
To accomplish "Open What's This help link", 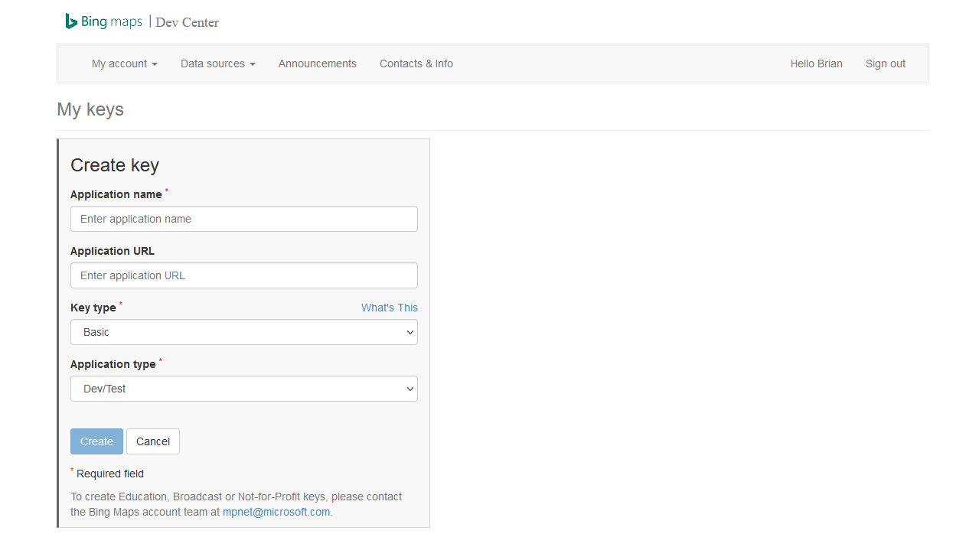I will [x=390, y=308].
